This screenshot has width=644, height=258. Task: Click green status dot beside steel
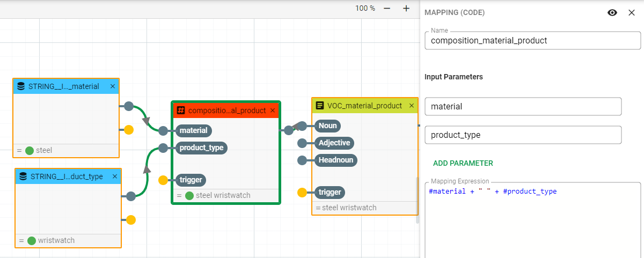pos(30,151)
